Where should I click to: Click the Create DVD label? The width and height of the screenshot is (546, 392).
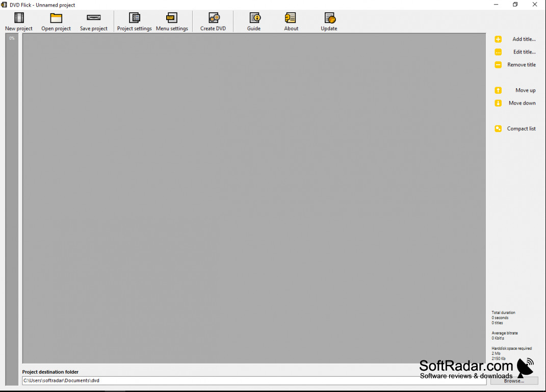(x=213, y=29)
